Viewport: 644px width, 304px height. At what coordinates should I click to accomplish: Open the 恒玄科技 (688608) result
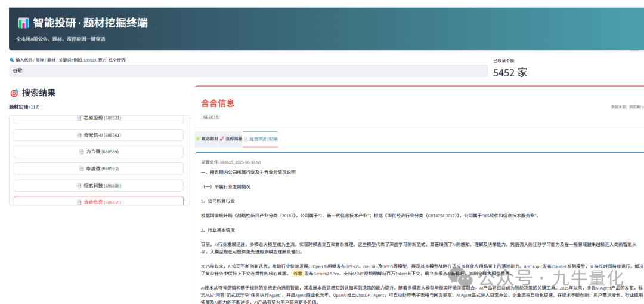98,186
